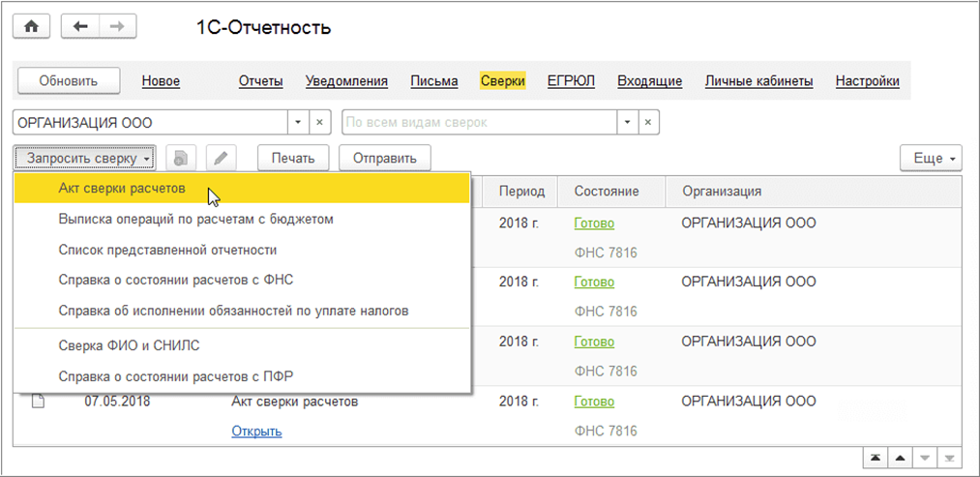Click Готово link in third table row
This screenshot has height=477, width=980.
(x=594, y=342)
